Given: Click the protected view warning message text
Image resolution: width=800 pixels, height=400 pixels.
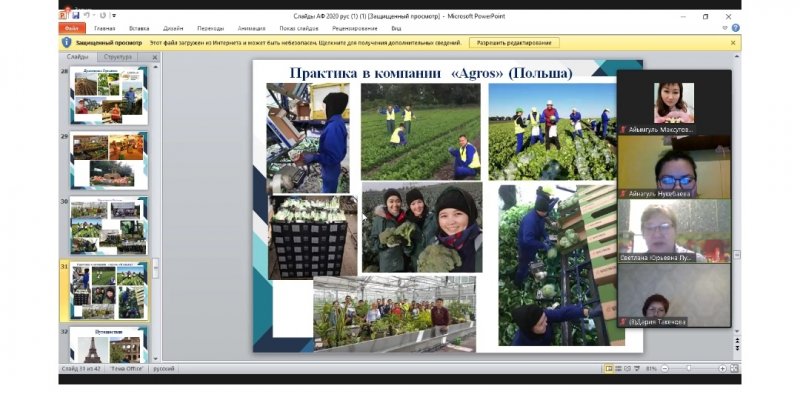Looking at the screenshot, I should click(306, 43).
